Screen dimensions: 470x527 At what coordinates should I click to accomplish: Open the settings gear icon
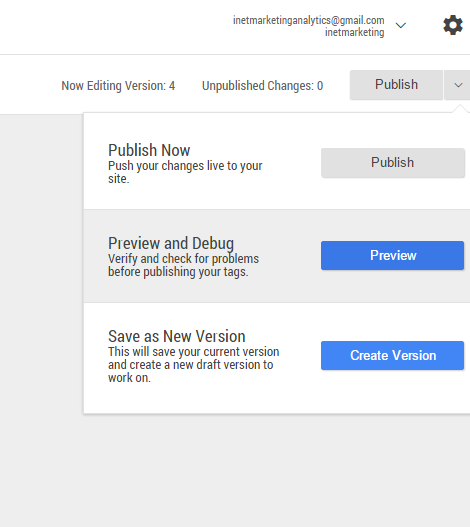coord(453,25)
